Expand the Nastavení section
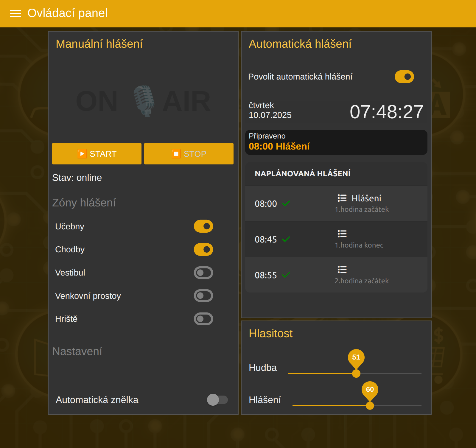 [77, 351]
